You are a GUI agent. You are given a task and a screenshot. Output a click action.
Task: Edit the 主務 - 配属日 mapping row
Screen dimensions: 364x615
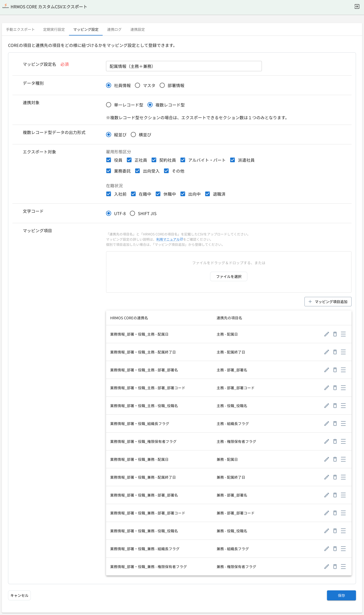(x=326, y=334)
